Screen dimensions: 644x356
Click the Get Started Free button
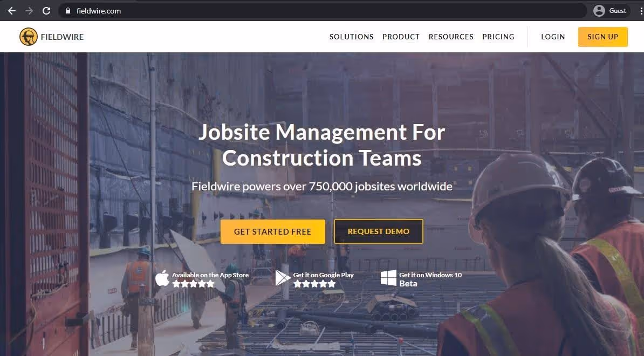coord(273,231)
